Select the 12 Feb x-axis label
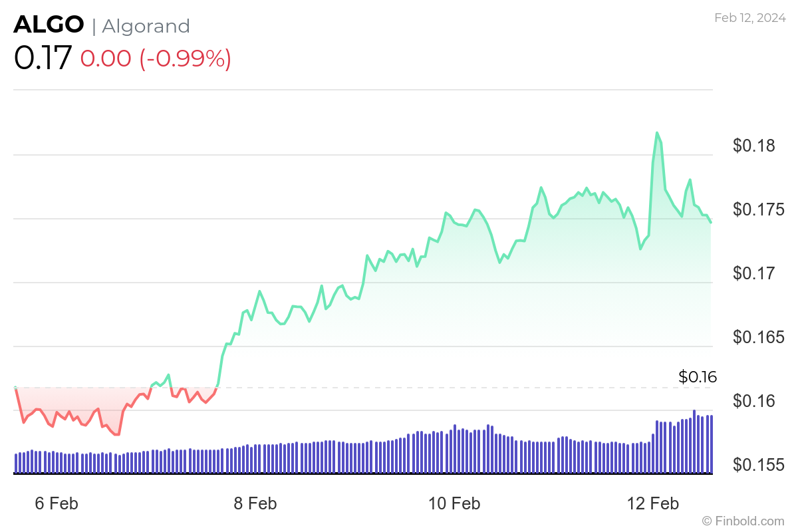 click(654, 503)
